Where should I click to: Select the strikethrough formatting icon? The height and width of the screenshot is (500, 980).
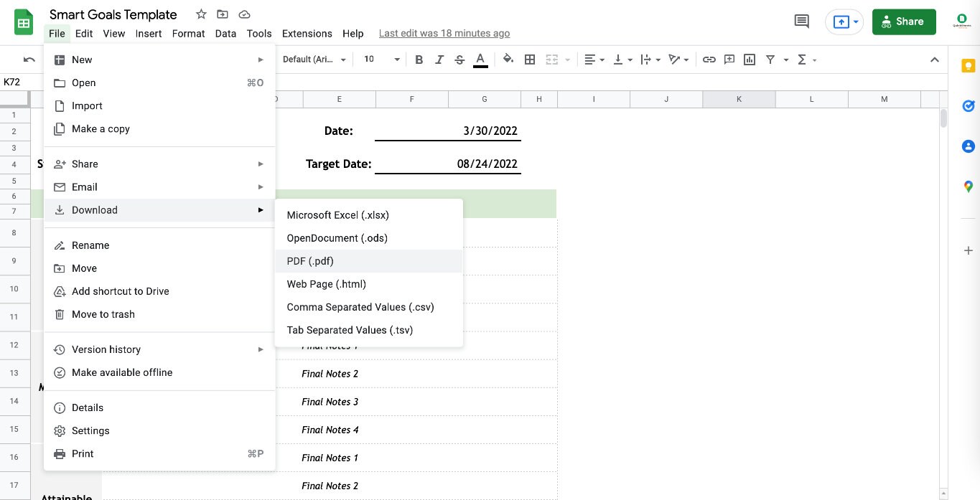(x=459, y=59)
